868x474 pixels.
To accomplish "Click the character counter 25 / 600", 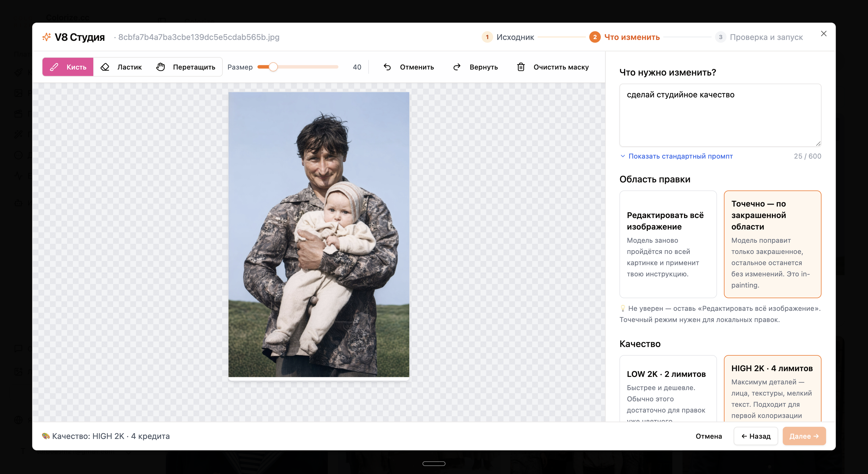I will (x=807, y=156).
